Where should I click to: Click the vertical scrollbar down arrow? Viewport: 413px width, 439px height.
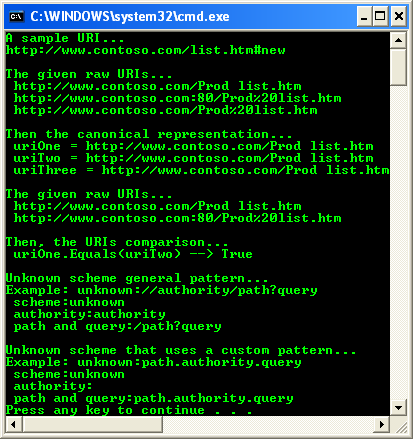pyautogui.click(x=398, y=408)
